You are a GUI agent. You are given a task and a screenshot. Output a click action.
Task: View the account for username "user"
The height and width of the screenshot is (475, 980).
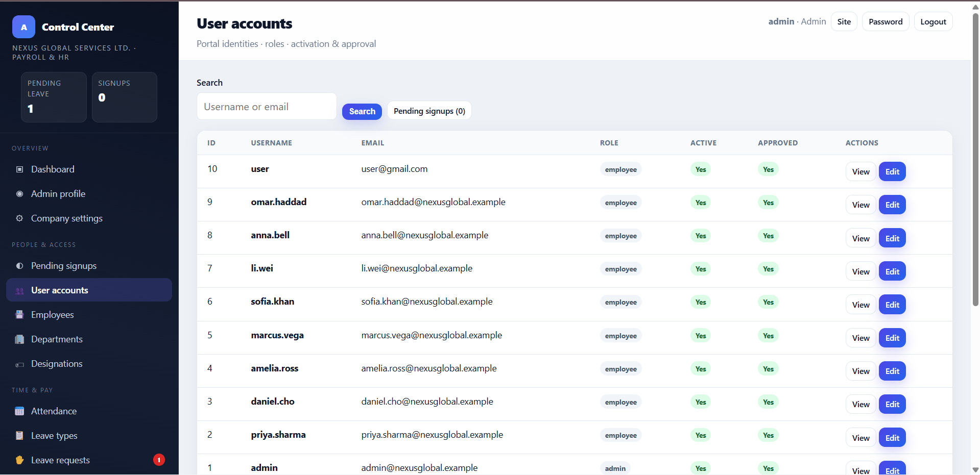[861, 171]
